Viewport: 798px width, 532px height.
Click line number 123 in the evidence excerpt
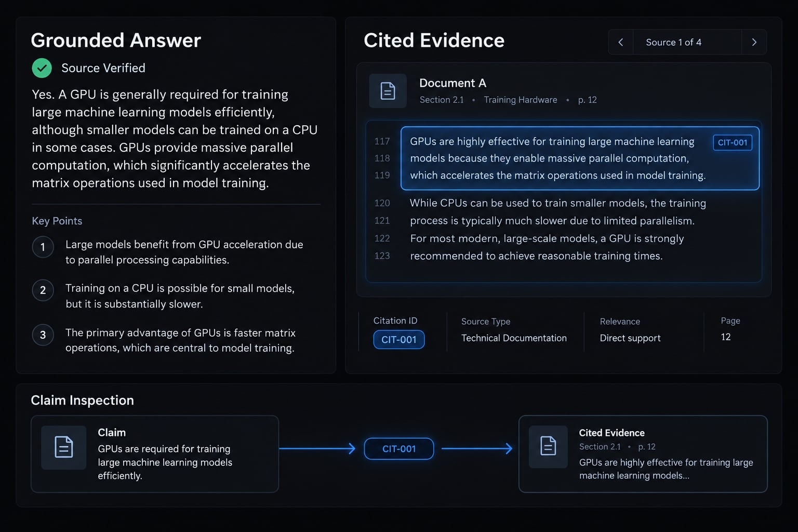click(x=382, y=256)
